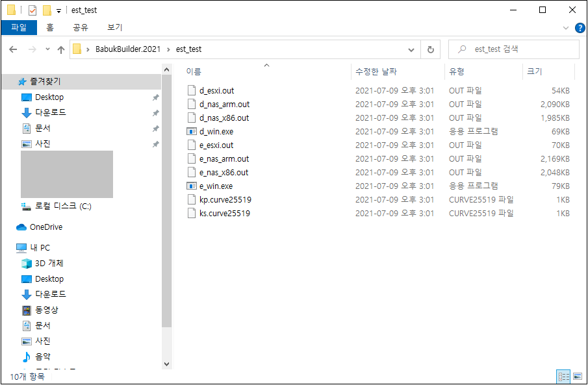Click the New Folder quick access toolbar icon
Image resolution: width=588 pixels, height=385 pixels.
[47, 10]
